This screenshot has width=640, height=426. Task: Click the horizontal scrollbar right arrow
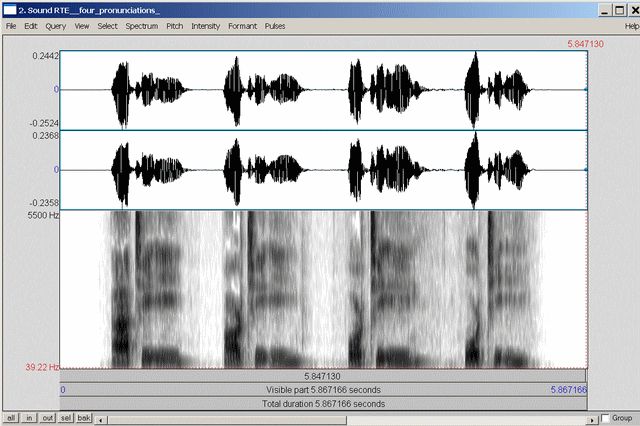[x=590, y=418]
